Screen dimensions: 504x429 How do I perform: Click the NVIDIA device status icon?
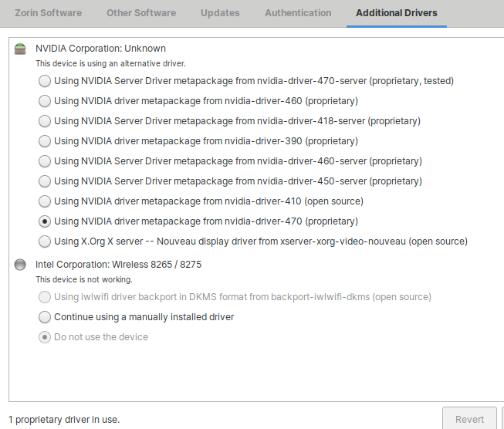(20, 49)
